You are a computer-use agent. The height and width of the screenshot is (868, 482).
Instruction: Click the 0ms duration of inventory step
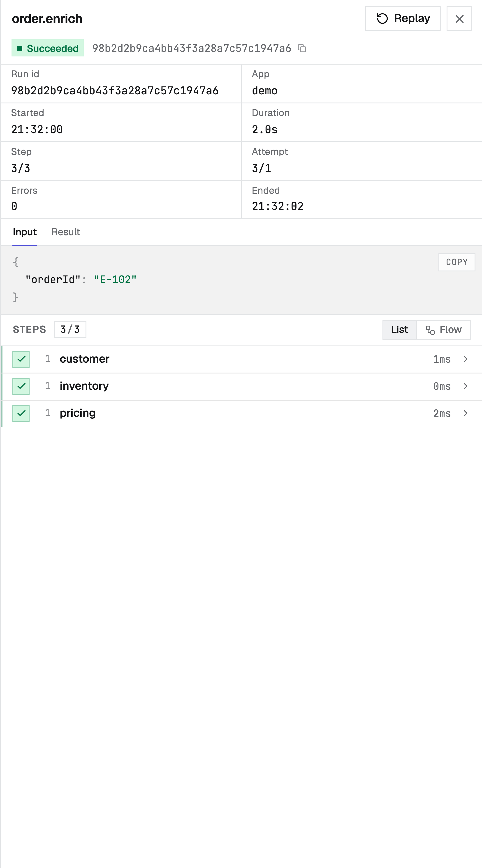coord(442,386)
